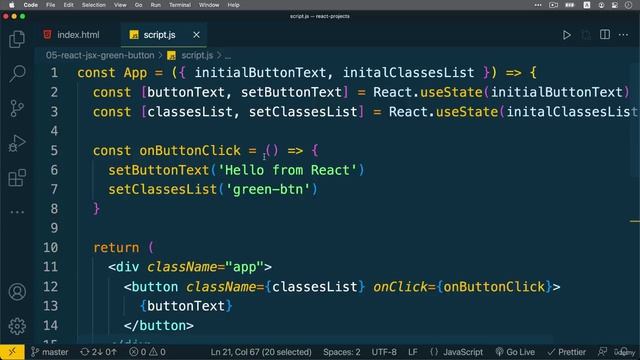The height and width of the screenshot is (360, 640).
Task: Click the return keyword on line 10
Action: [x=116, y=248]
